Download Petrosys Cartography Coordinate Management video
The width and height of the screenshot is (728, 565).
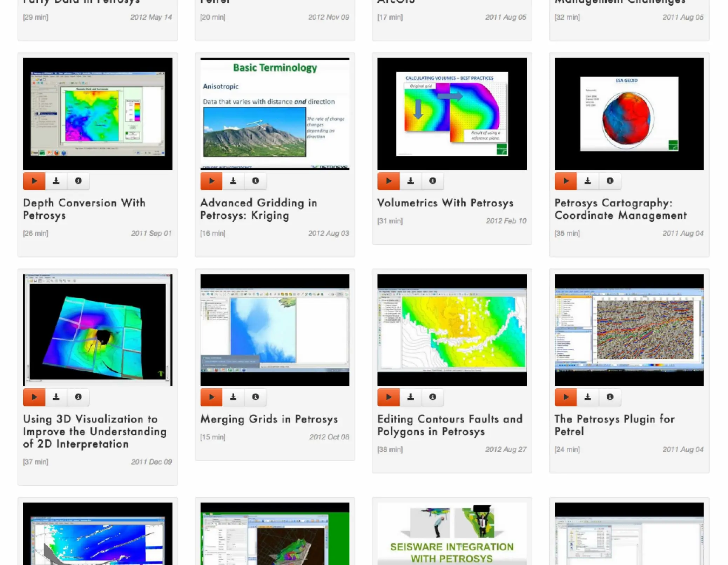588,181
